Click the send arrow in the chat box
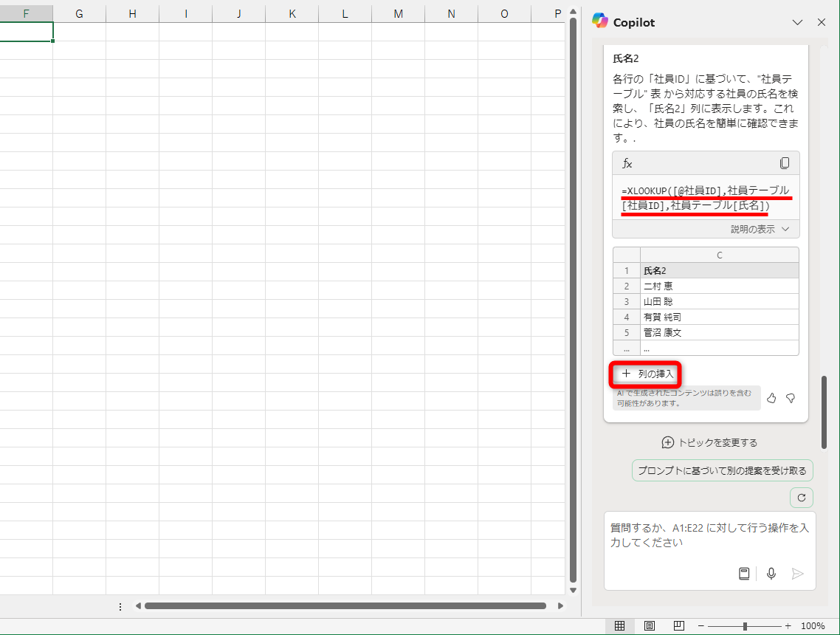840x635 pixels. coord(797,573)
